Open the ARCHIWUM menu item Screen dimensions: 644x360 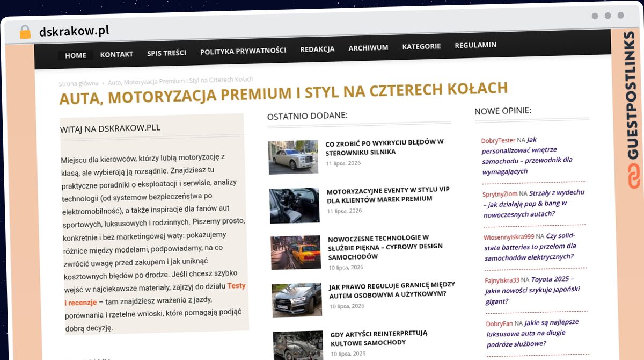368,48
